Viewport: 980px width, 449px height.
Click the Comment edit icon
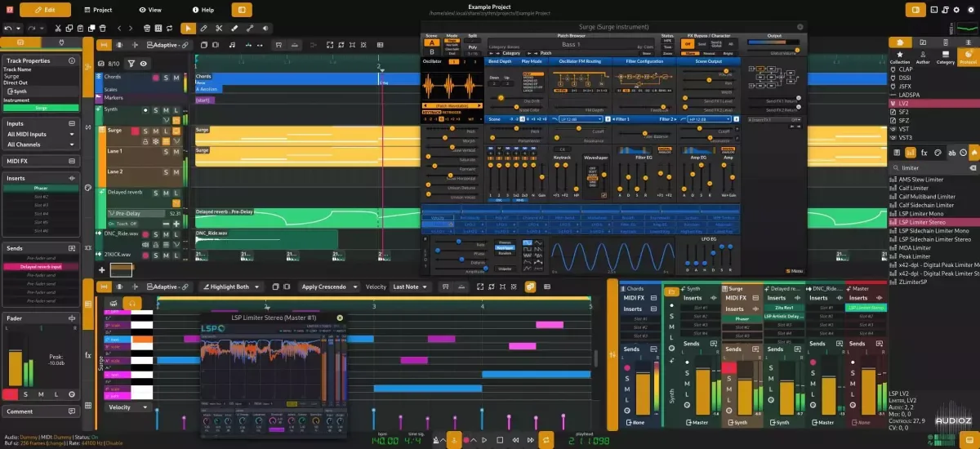click(72, 411)
